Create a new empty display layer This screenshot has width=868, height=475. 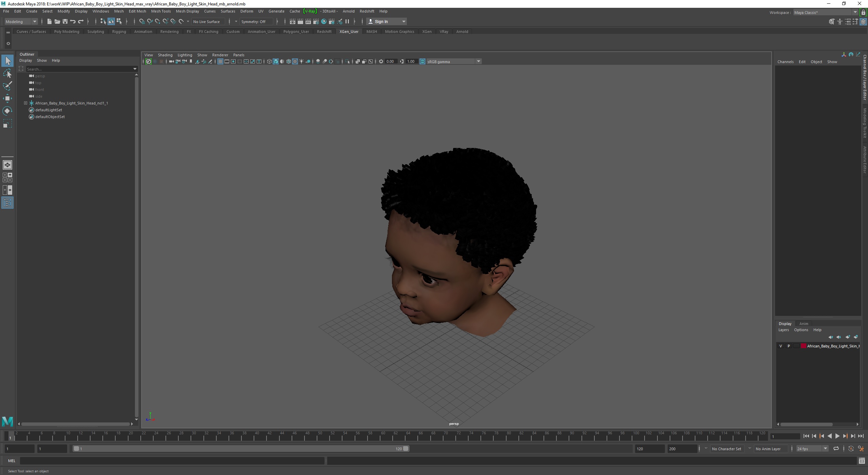coord(848,337)
